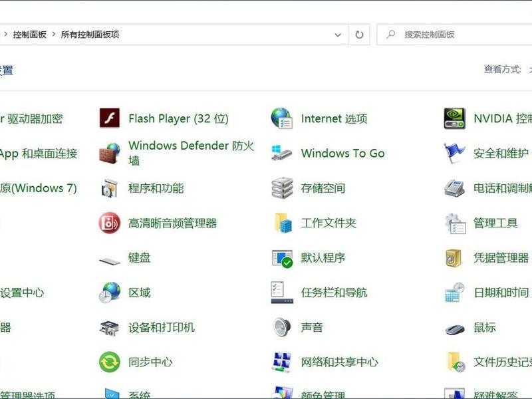
Task: Click the 默认程序 icon
Action: click(282, 259)
